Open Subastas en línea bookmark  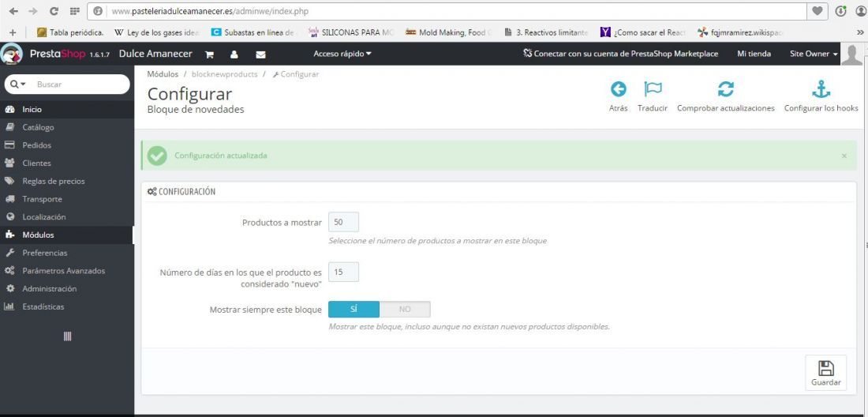(x=253, y=32)
